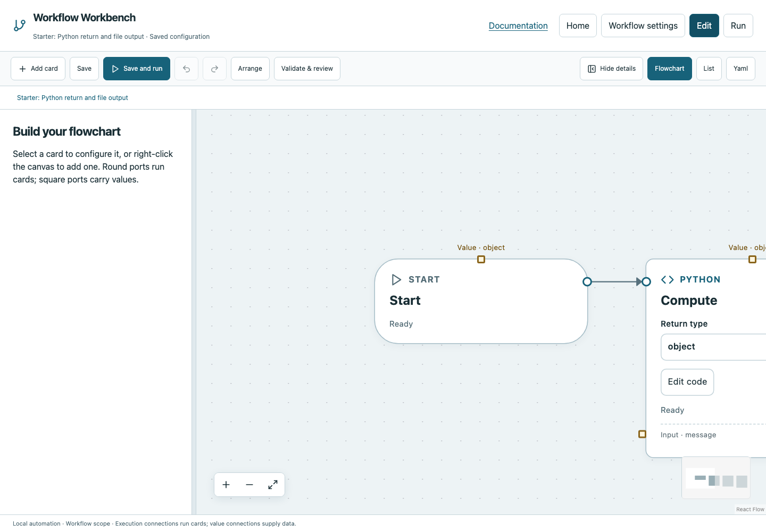Click the undo arrow button
The height and width of the screenshot is (532, 766).
[x=186, y=69]
